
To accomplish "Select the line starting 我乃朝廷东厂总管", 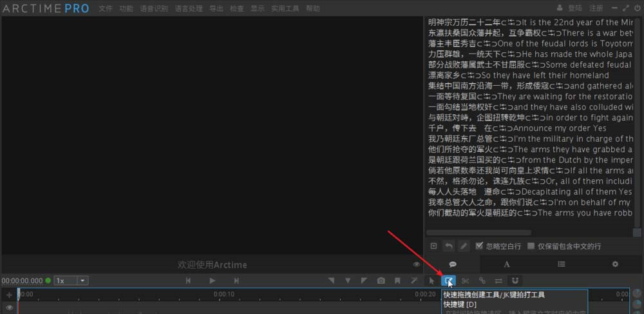I will [530, 139].
